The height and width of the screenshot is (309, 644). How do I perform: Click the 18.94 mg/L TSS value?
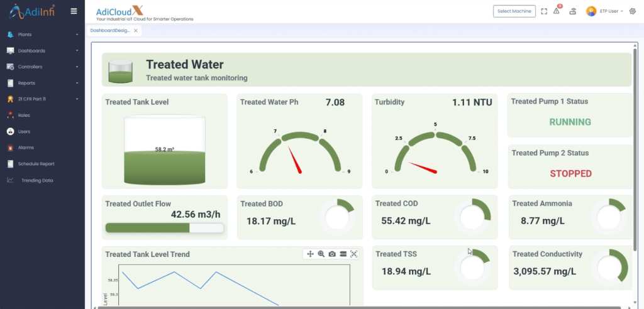coord(406,271)
